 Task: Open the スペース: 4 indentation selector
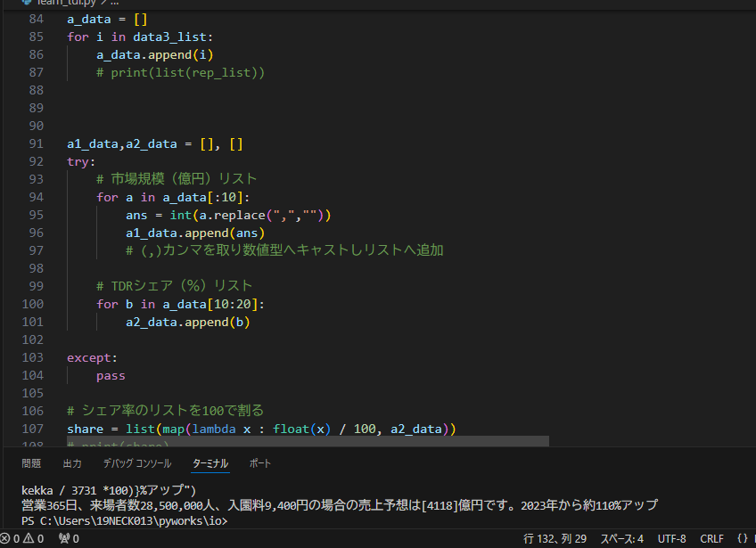pos(621,539)
